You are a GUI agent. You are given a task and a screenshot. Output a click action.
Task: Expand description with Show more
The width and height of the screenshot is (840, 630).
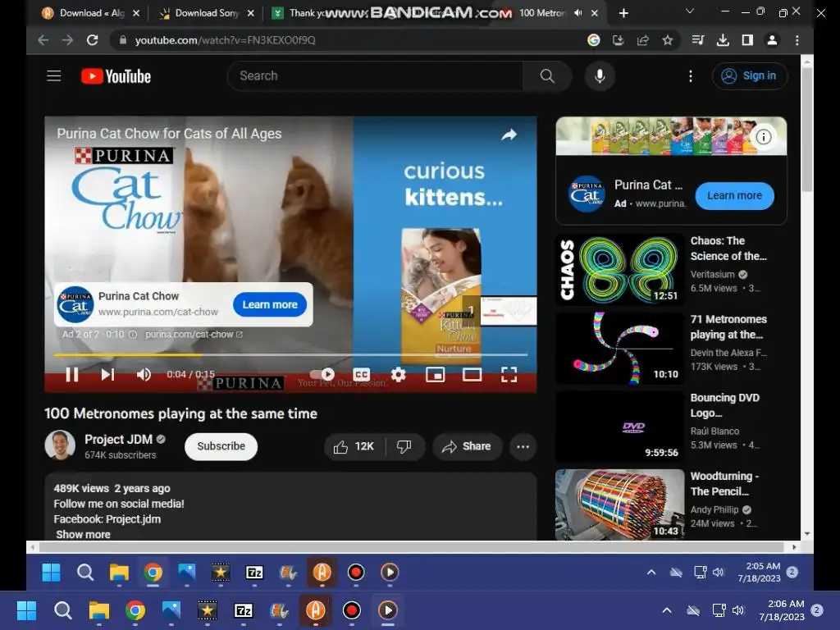point(83,534)
